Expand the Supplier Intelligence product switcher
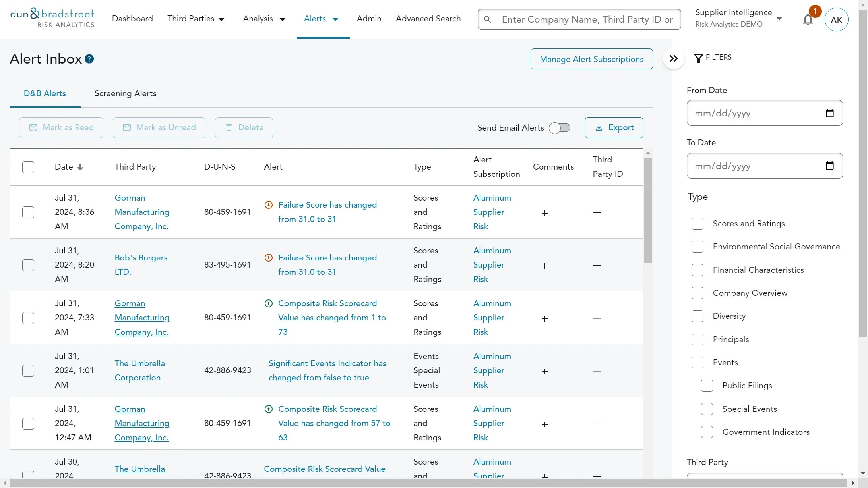868x488 pixels. 779,19
